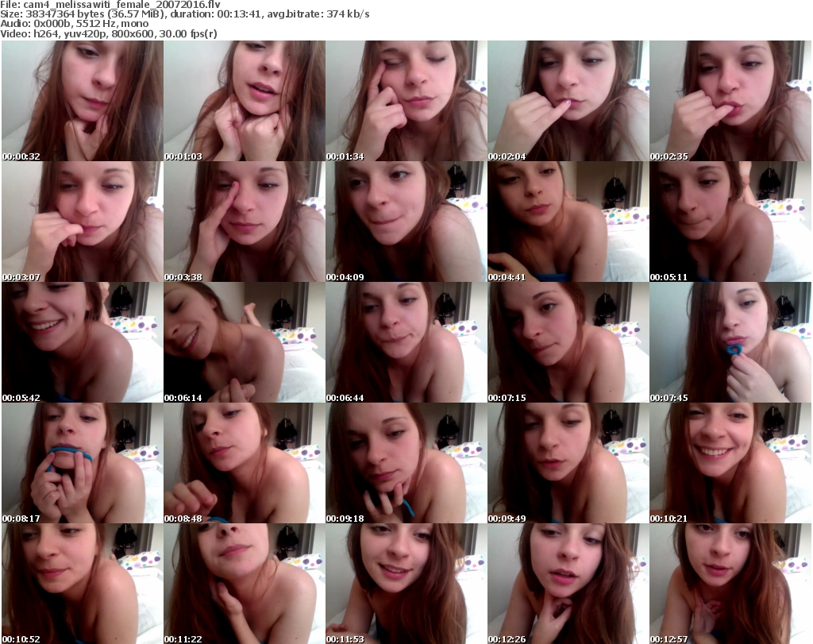Click the 00:12:57 thumbnail

(x=730, y=584)
